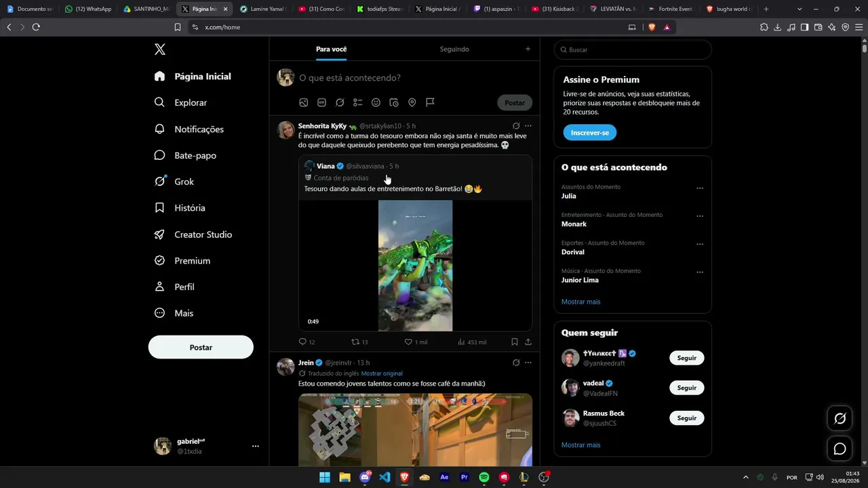Screen dimensions: 868x488
Task: Open Discord from the taskbar
Action: pyautogui.click(x=365, y=477)
